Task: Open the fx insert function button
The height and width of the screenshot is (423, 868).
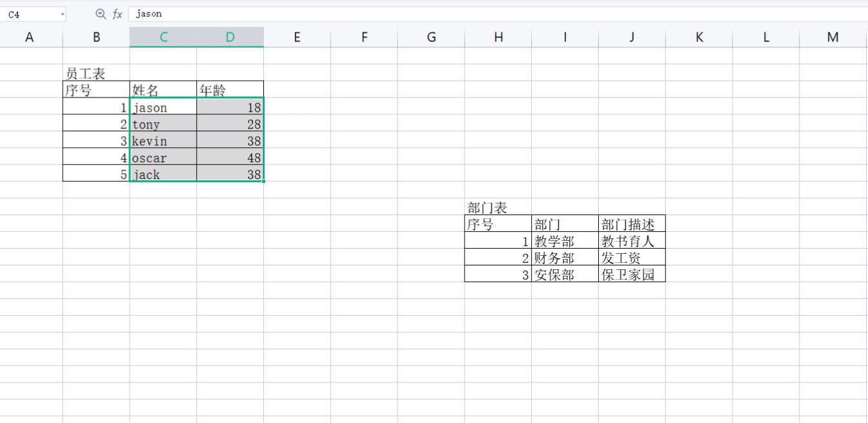Action: tap(117, 14)
